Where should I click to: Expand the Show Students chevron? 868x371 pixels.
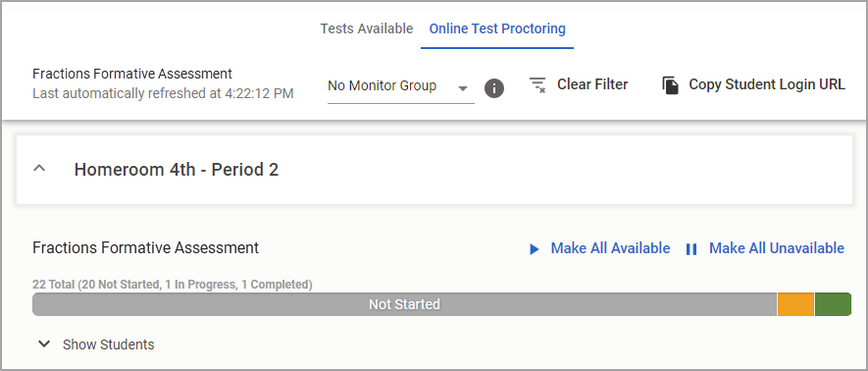click(44, 344)
